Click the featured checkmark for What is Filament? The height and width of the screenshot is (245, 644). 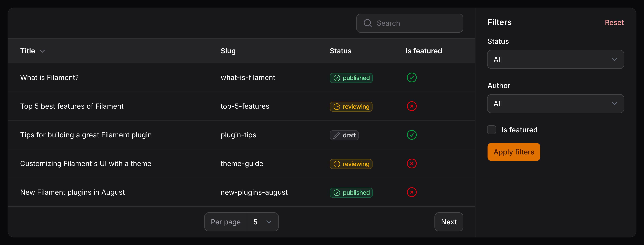pos(412,77)
